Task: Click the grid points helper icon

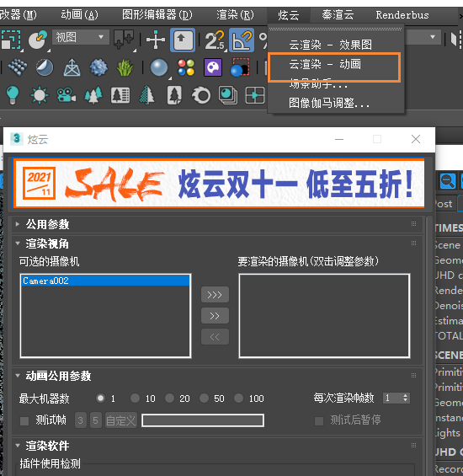Action: click(x=17, y=67)
